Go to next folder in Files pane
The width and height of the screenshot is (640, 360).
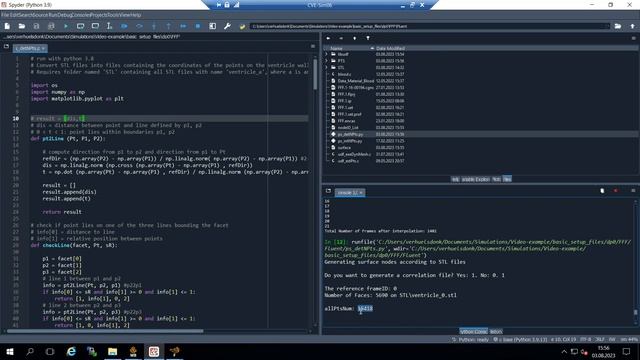(341, 38)
